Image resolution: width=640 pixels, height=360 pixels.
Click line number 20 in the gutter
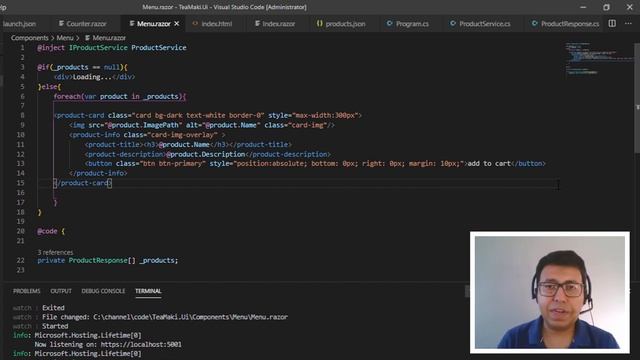(20, 231)
